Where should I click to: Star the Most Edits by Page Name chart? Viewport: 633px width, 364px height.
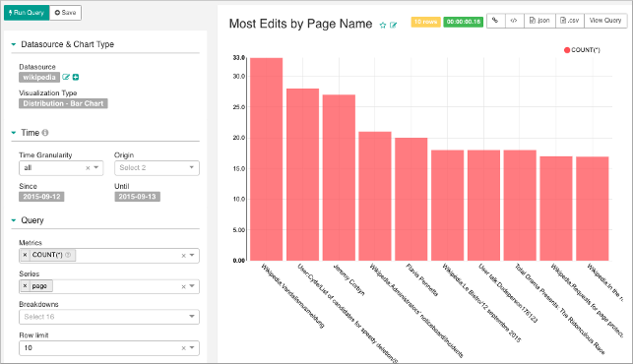coord(383,25)
